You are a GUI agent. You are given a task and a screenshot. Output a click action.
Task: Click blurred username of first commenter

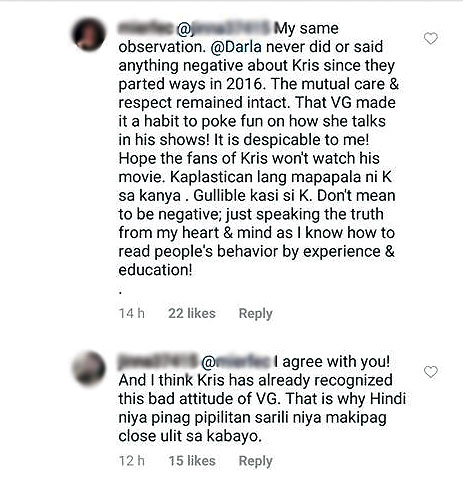tap(146, 28)
